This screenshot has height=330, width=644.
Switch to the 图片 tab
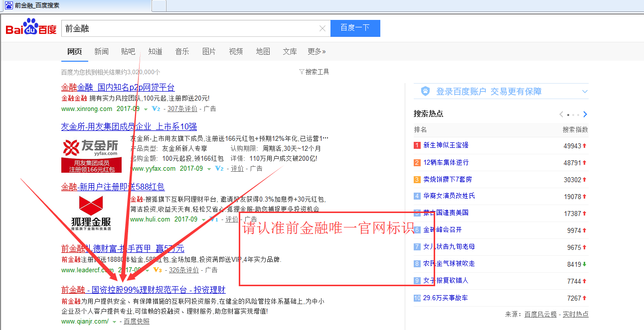coord(209,51)
